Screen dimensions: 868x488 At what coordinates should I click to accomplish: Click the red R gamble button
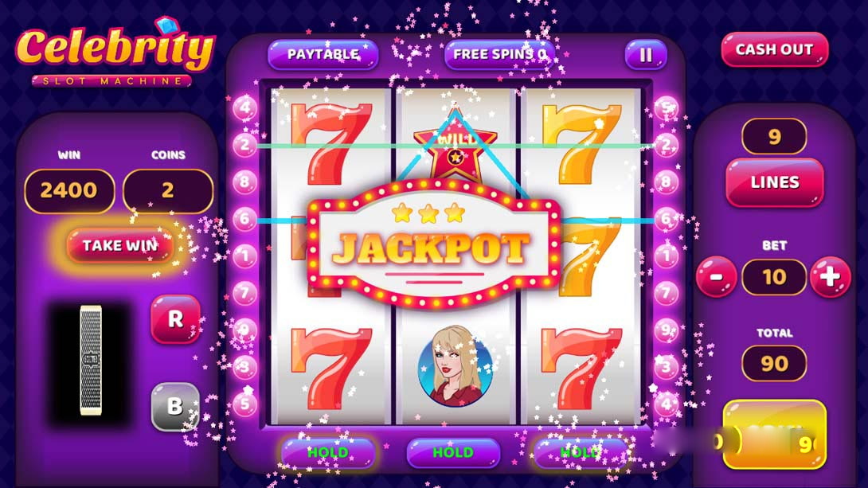175,318
